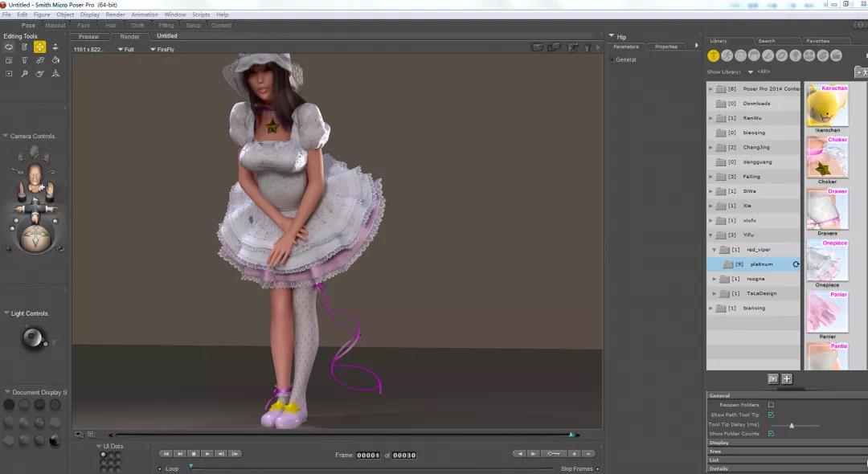Viewport: 868px width, 474px height.
Task: Select the View Magnifier tool
Action: 24,74
